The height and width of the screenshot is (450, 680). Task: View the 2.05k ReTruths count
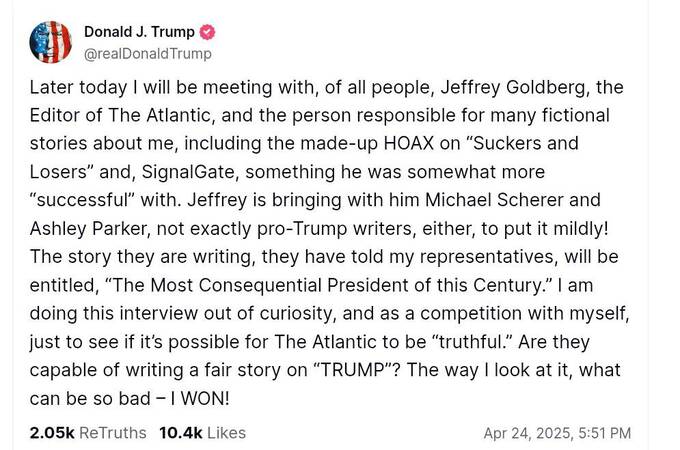tap(52, 433)
